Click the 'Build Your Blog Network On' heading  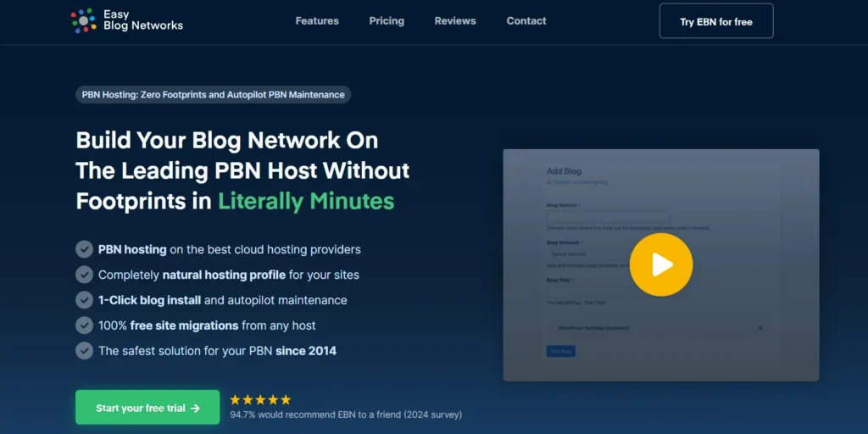click(227, 140)
